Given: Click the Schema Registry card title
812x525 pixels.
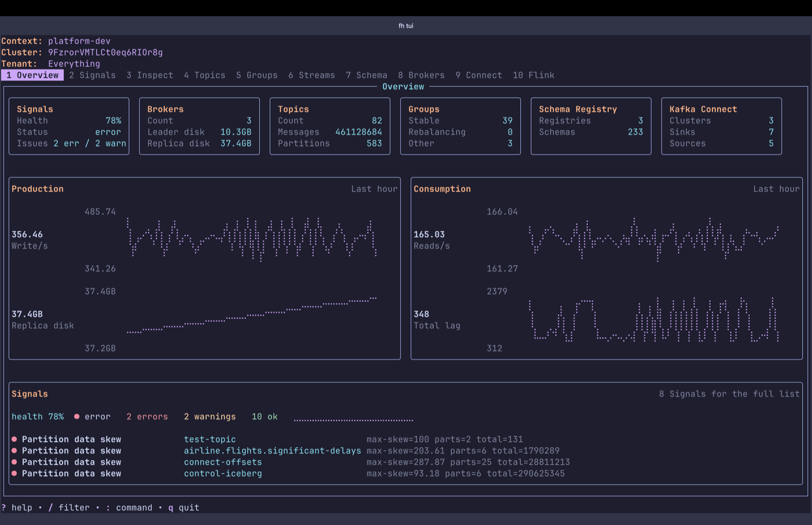Looking at the screenshot, I should [x=578, y=109].
